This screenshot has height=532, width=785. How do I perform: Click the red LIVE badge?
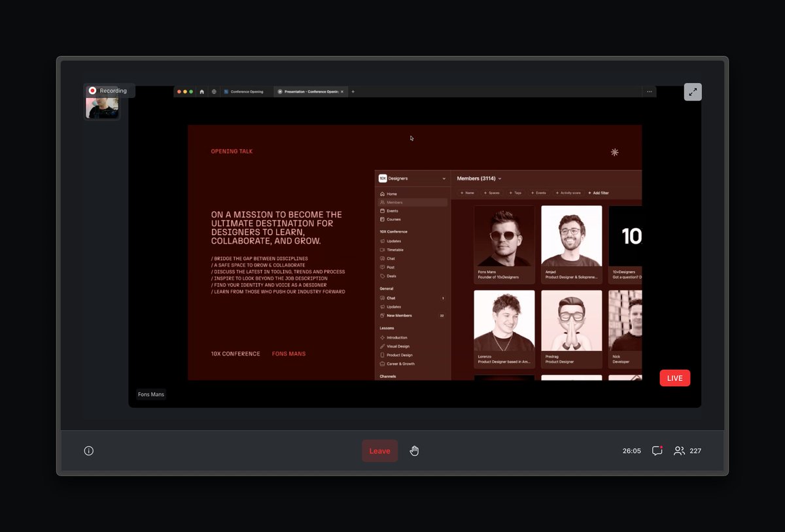pyautogui.click(x=674, y=378)
